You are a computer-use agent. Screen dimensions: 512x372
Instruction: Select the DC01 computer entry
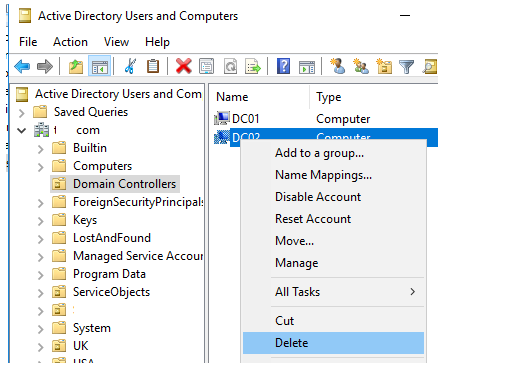tap(245, 119)
